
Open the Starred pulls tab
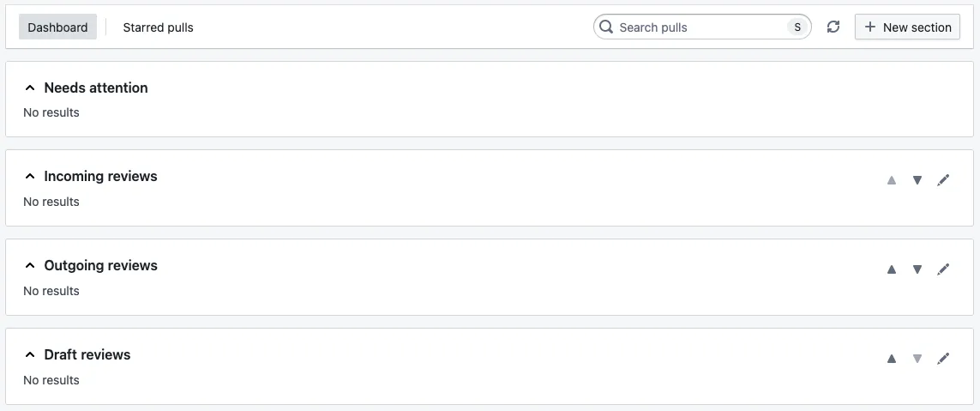coord(158,27)
